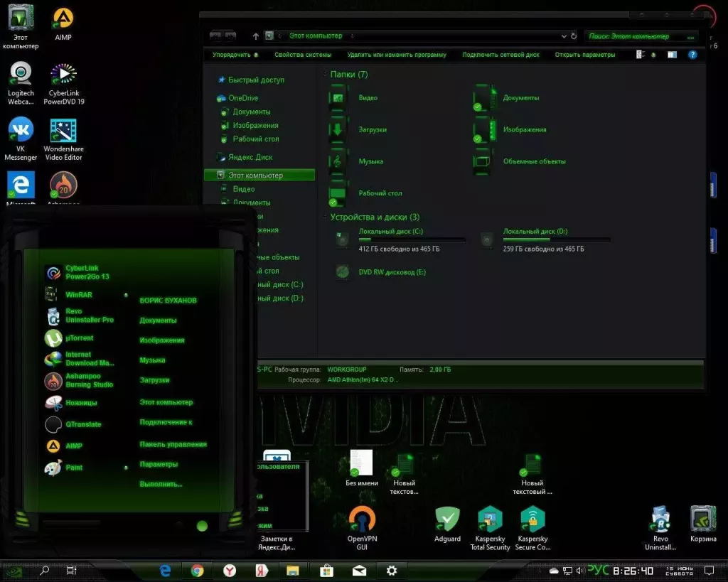Open the AIMP desktop shortcut
Image resolution: width=728 pixels, height=582 pixels.
click(x=63, y=23)
